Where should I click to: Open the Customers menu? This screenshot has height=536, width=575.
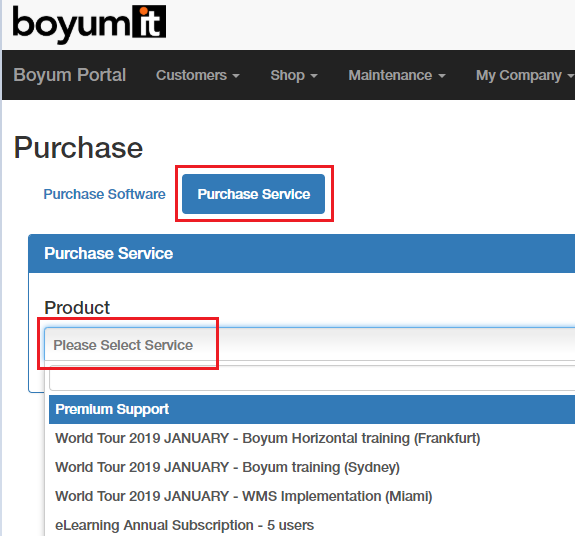click(198, 75)
